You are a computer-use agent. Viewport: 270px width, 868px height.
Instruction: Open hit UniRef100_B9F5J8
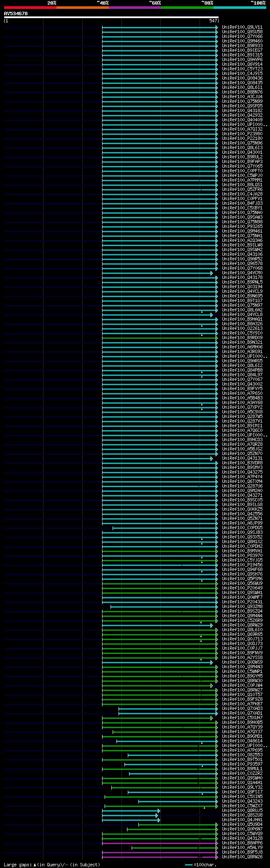click(x=242, y=852)
